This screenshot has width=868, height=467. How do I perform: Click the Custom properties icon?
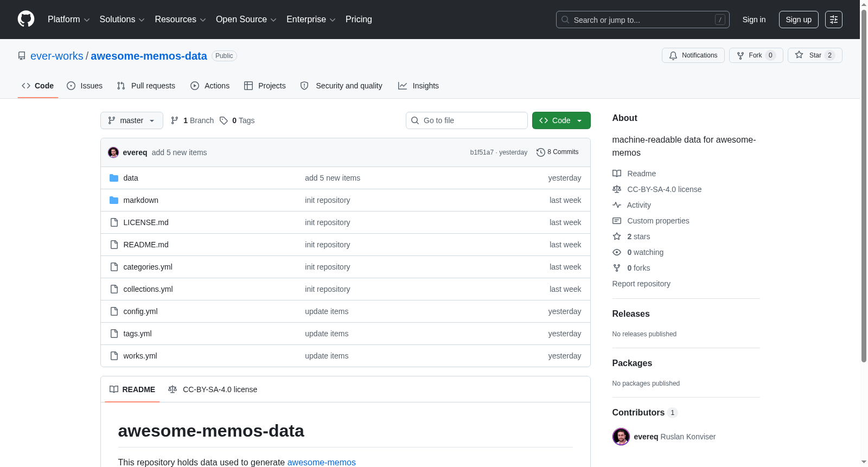(617, 221)
